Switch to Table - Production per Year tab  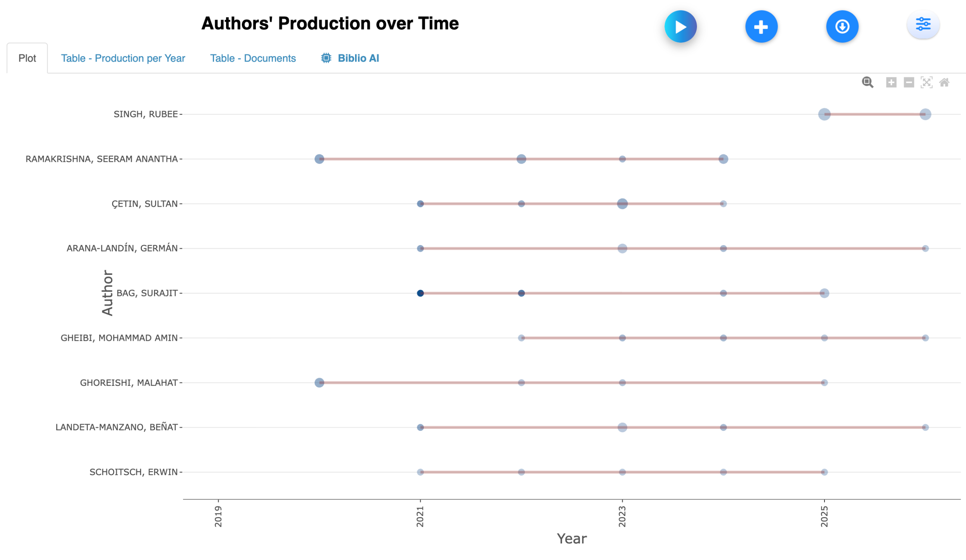point(123,58)
